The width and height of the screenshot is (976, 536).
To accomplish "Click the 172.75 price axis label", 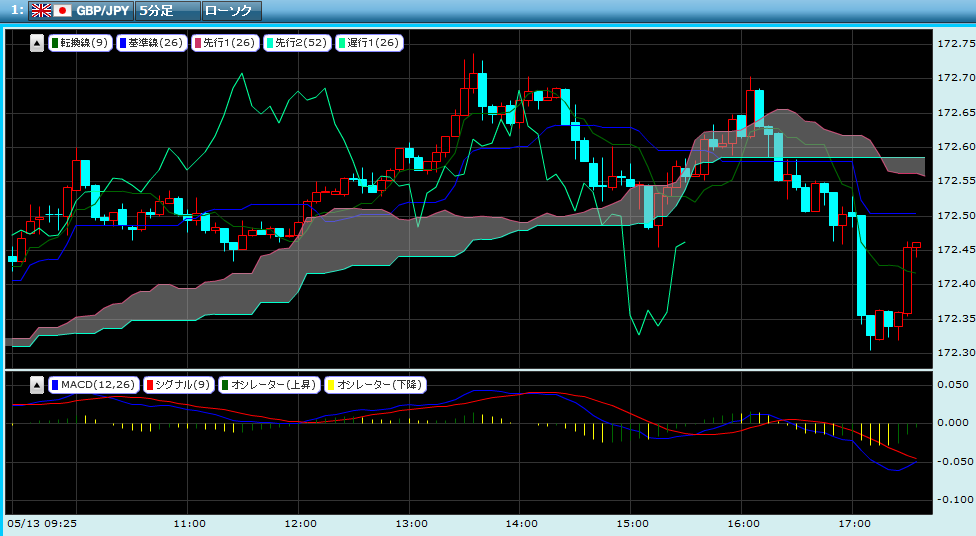I will [955, 44].
